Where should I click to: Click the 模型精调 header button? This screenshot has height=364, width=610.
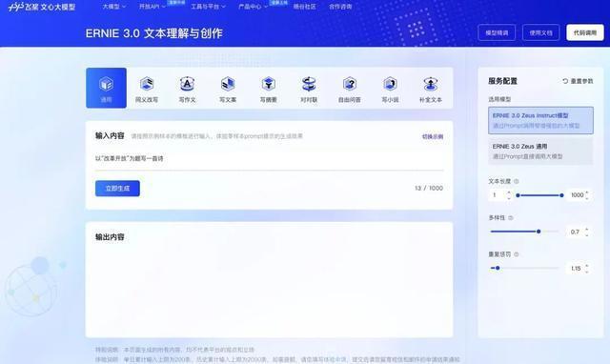497,32
